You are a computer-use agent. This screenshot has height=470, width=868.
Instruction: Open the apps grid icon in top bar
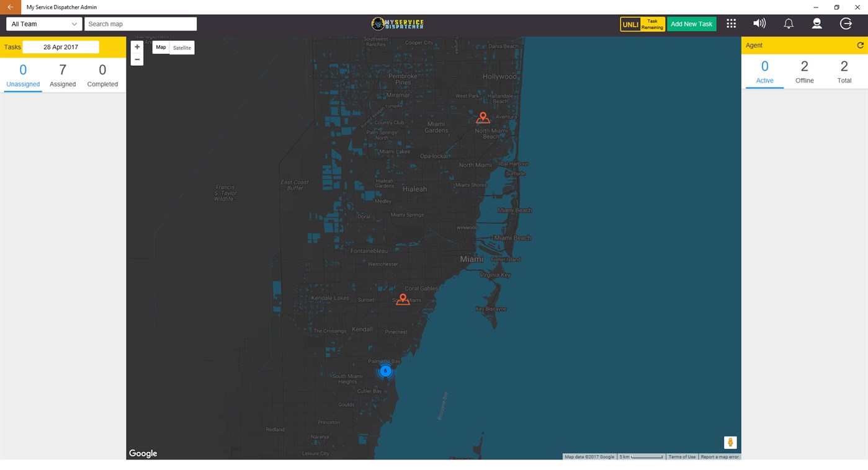731,23
